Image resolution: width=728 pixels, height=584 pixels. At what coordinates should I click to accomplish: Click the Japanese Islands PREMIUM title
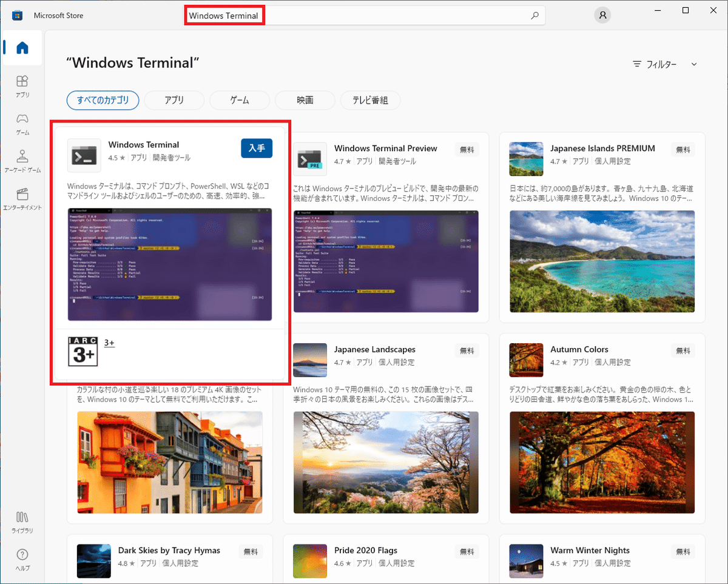[602, 148]
